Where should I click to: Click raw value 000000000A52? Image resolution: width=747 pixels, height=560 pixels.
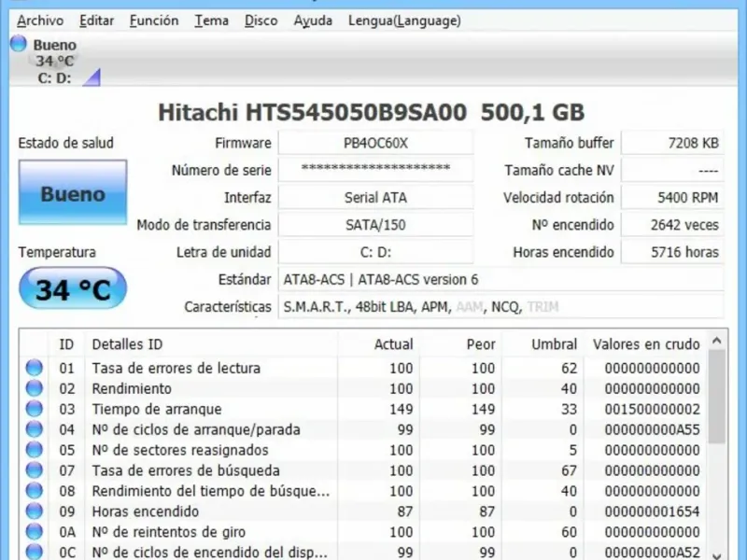click(652, 553)
